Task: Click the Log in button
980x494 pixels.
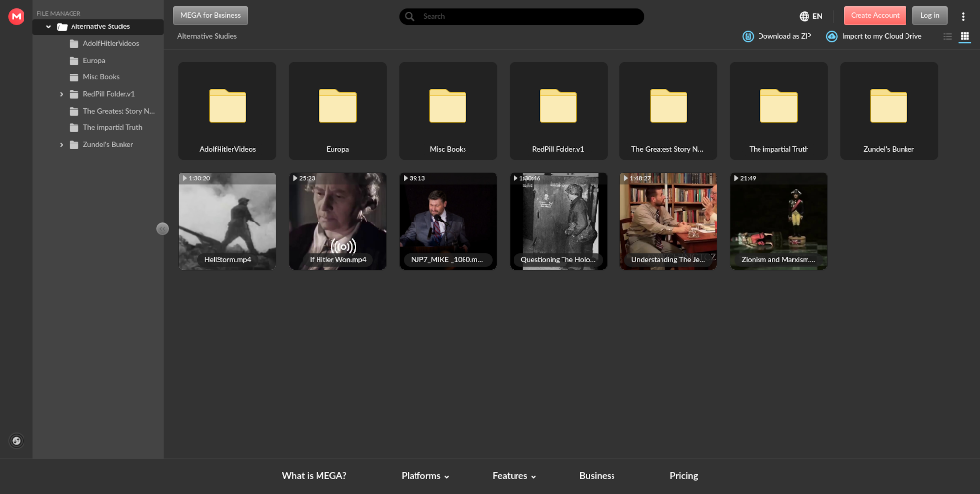Action: tap(929, 15)
